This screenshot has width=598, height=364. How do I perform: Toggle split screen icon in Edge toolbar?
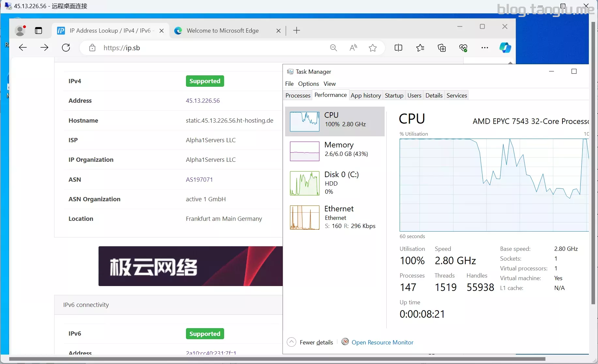(398, 48)
